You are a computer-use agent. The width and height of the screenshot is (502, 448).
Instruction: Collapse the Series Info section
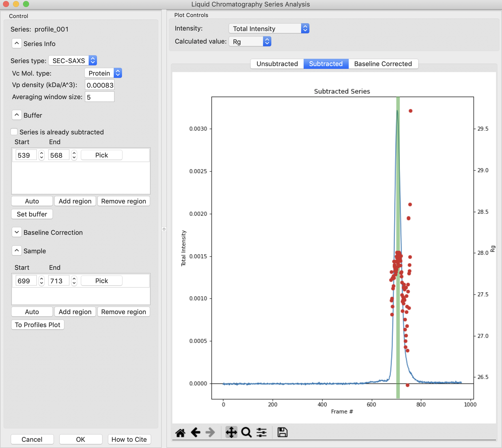click(x=17, y=44)
